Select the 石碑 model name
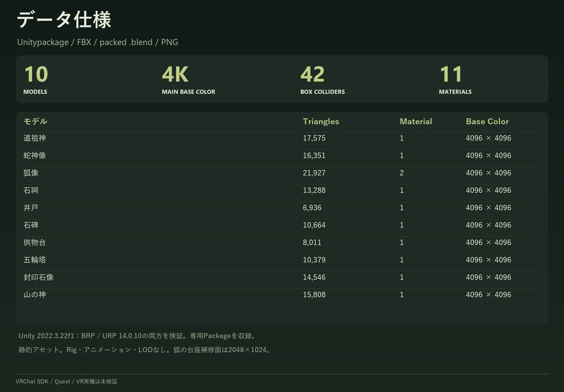Viewport: 564px width, 392px height. (x=31, y=225)
